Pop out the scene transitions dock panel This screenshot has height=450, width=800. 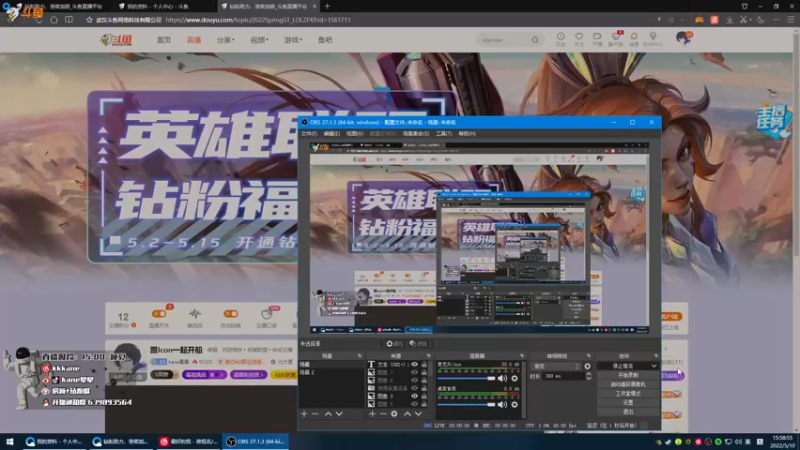(589, 356)
